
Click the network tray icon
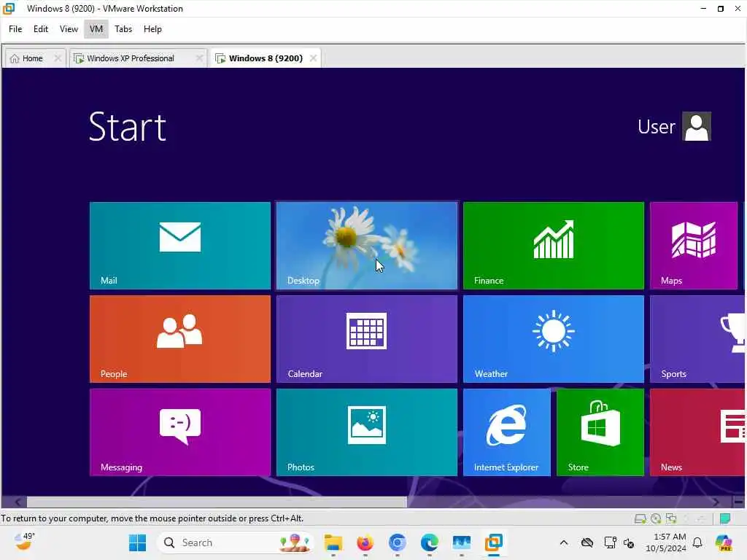[610, 542]
